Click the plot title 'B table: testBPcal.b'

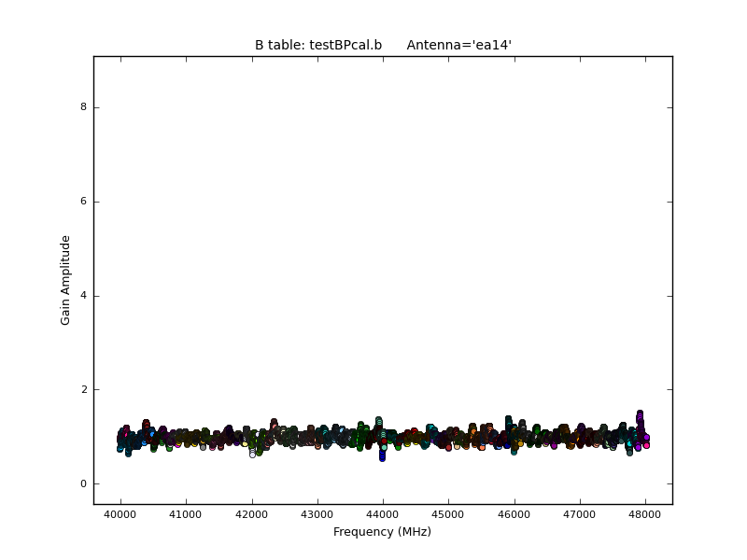pyautogui.click(x=318, y=46)
